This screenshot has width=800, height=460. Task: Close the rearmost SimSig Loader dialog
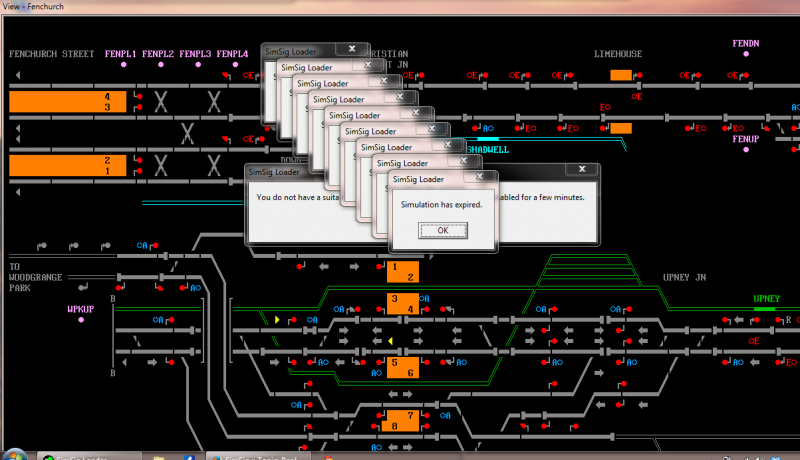[x=352, y=48]
